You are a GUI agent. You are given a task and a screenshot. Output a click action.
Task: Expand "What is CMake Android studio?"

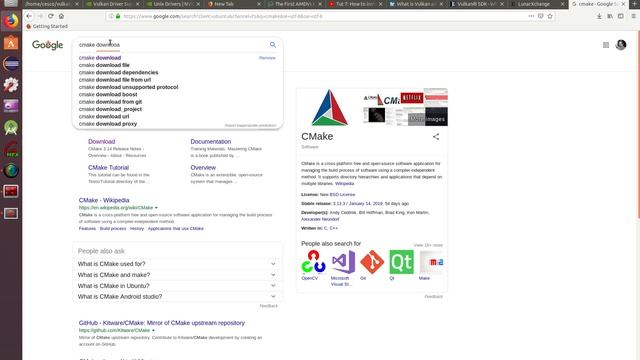[x=177, y=297]
